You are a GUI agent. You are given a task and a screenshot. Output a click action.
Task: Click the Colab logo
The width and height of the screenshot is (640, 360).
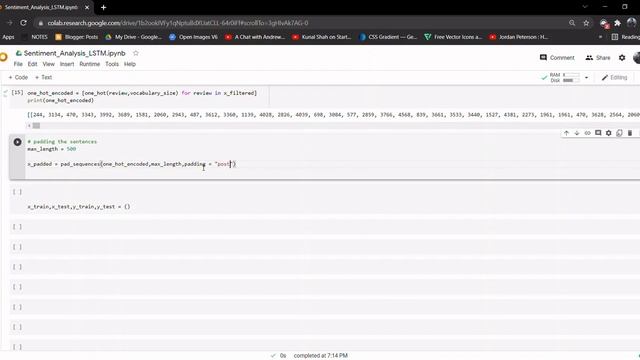click(x=4, y=57)
